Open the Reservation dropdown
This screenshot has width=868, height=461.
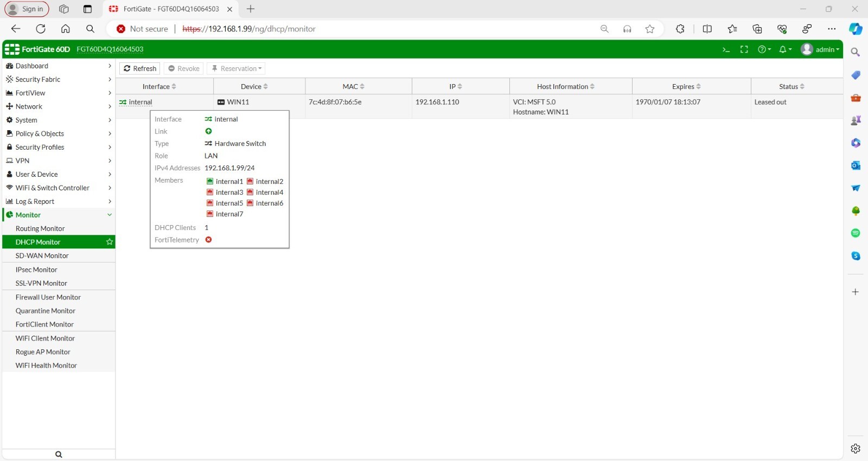(x=237, y=68)
